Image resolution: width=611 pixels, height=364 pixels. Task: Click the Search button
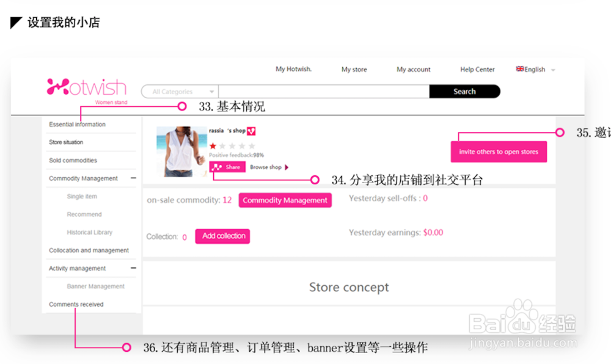coord(464,91)
